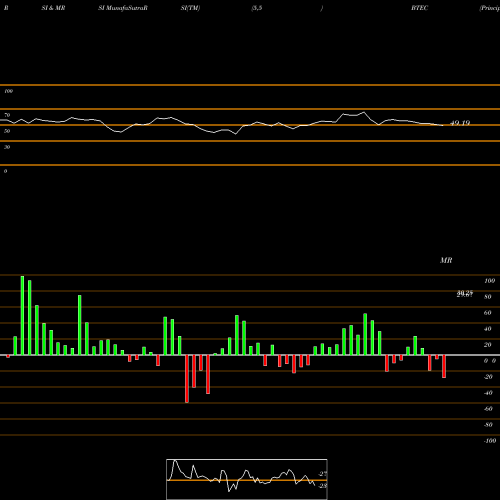The width and height of the screenshot is (500, 500).
Task: Click the MR axis label 60
Action: pos(488,313)
